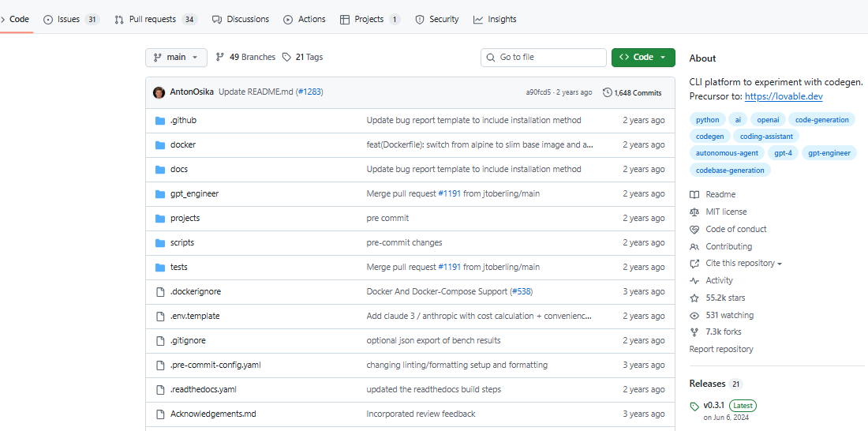Image resolution: width=868 pixels, height=431 pixels.
Task: Select the Code tab
Action: tap(16, 20)
